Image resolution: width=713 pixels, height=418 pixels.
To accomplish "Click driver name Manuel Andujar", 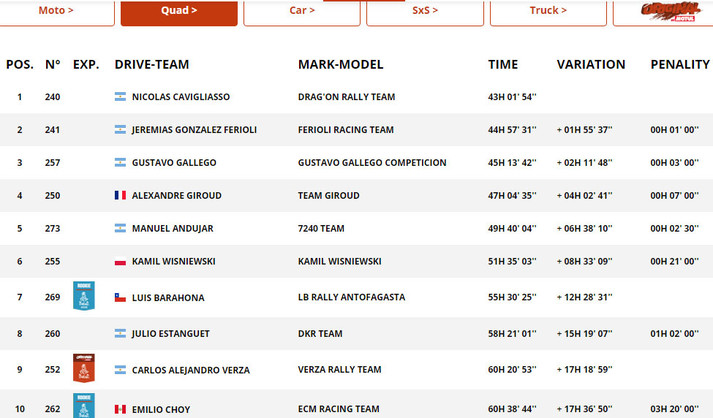I will coord(172,228).
